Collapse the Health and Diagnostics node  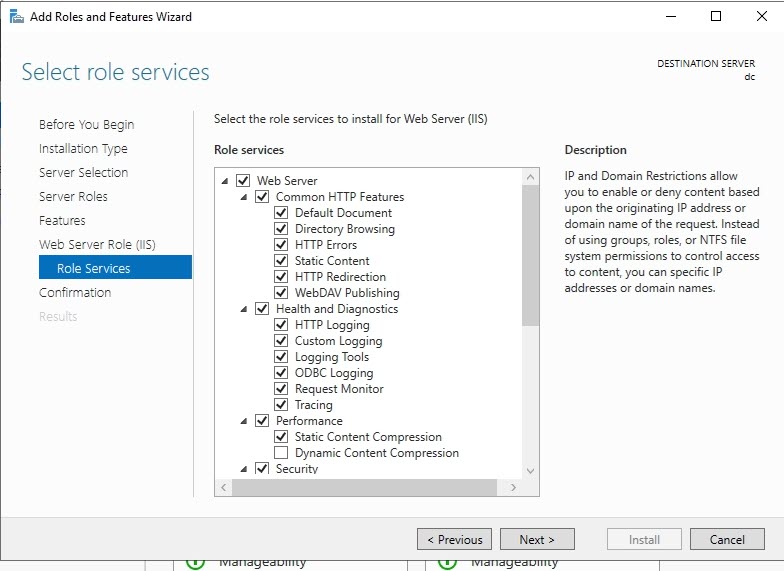pyautogui.click(x=244, y=309)
